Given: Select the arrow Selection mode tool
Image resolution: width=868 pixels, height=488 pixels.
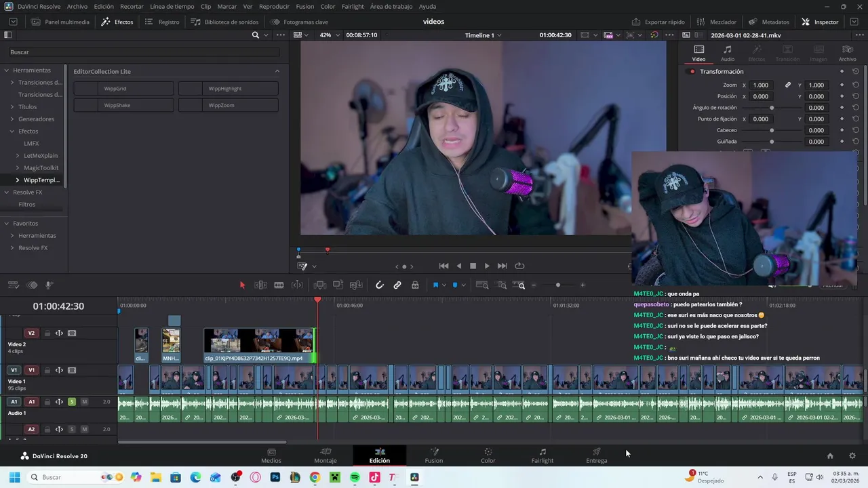Looking at the screenshot, I should point(242,285).
